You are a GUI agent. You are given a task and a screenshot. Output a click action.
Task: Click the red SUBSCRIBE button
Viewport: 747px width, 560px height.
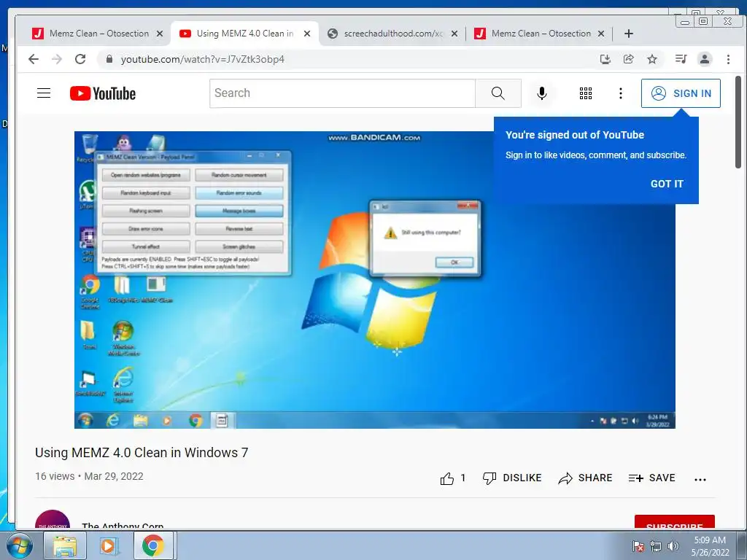[x=675, y=522]
